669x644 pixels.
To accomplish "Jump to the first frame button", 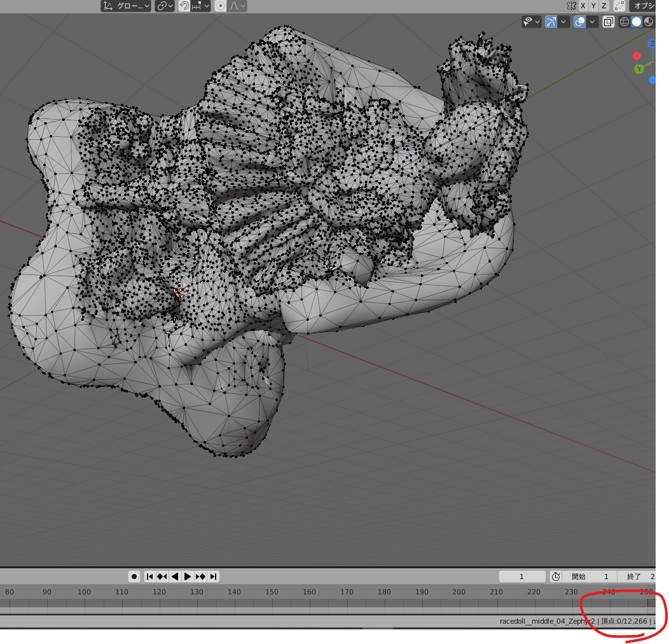I will (149, 577).
